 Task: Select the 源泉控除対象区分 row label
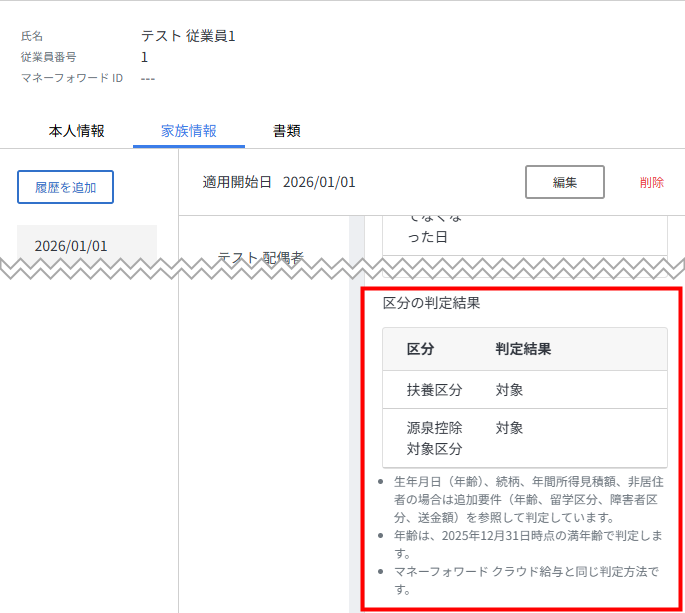pyautogui.click(x=434, y=438)
